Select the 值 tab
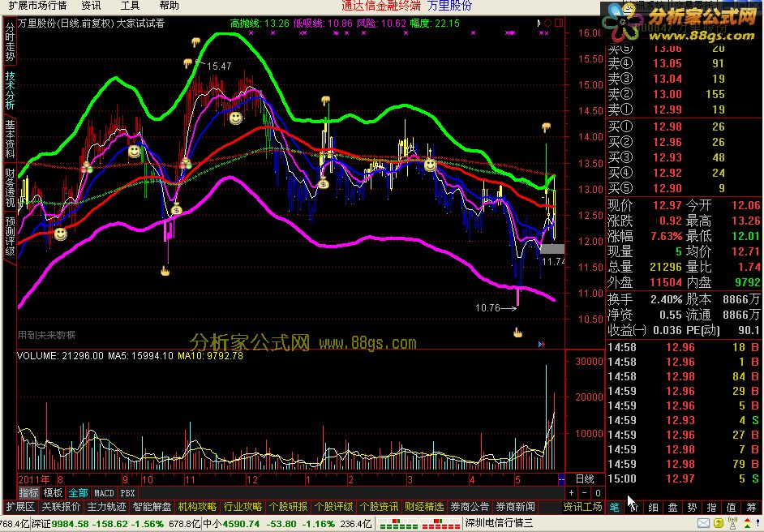 [x=732, y=507]
